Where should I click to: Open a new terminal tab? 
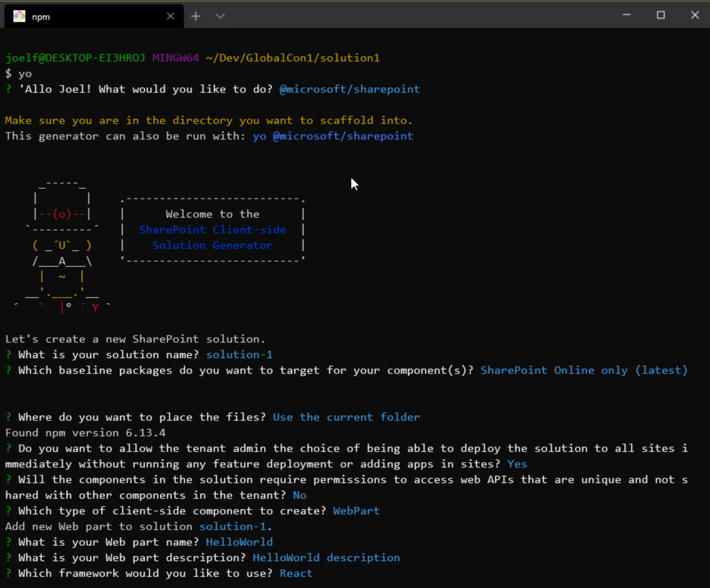tap(196, 16)
